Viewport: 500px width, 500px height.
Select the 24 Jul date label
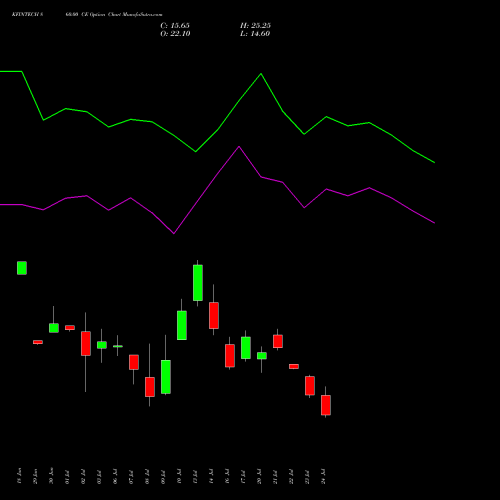coord(323,477)
